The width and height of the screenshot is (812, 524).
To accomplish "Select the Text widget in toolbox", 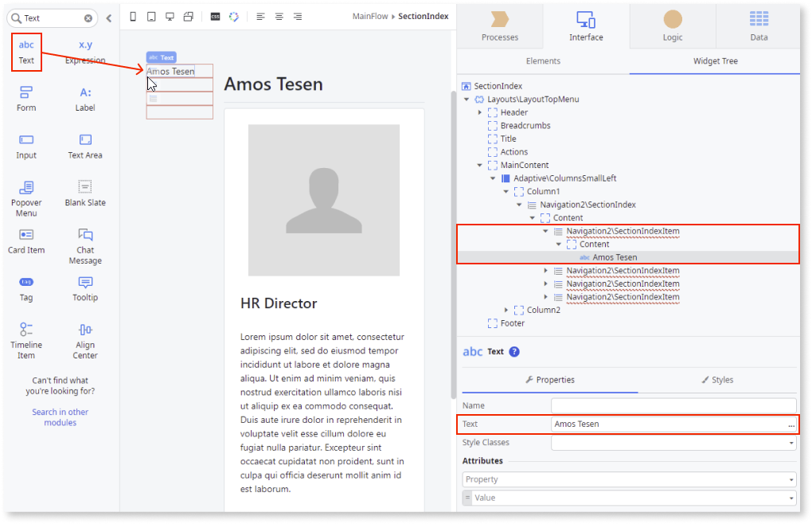I will 26,51.
